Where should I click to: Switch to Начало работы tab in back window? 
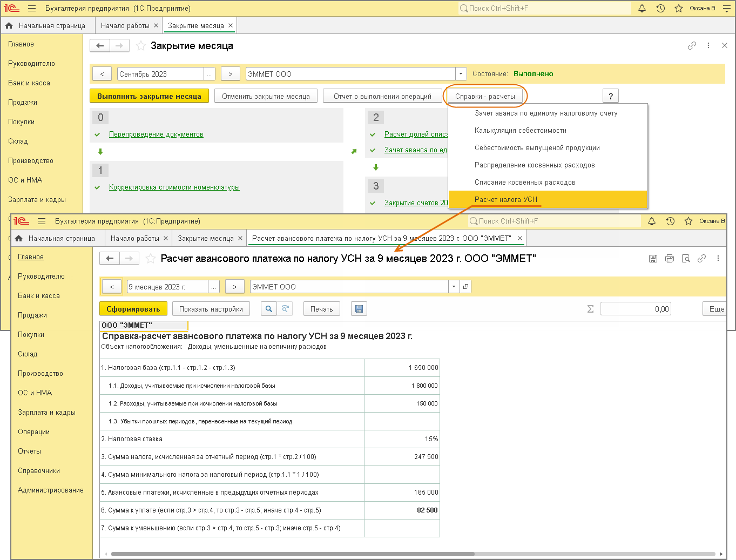tap(125, 25)
